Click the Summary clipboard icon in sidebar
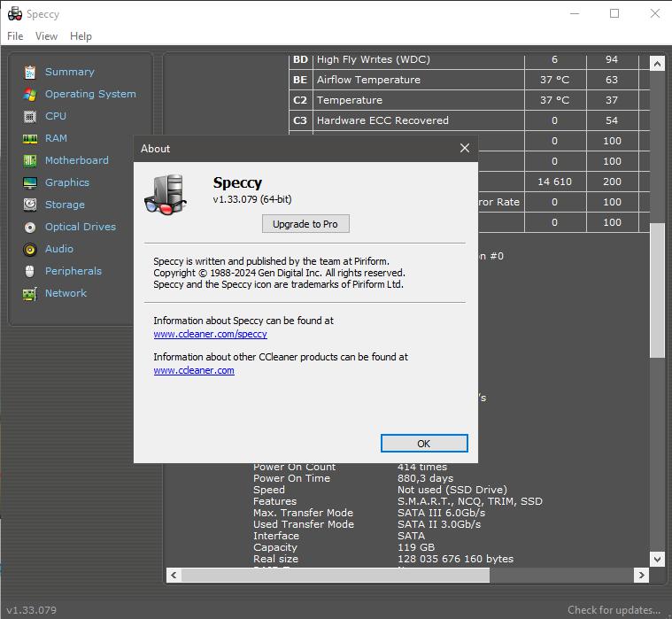Image resolution: width=672 pixels, height=619 pixels. [30, 72]
